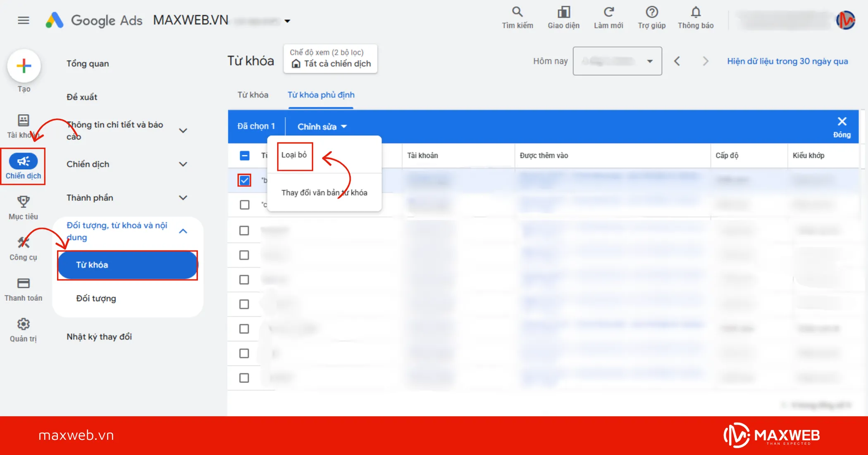The height and width of the screenshot is (455, 868).
Task: Check the second keyword row checkbox
Action: tap(244, 205)
